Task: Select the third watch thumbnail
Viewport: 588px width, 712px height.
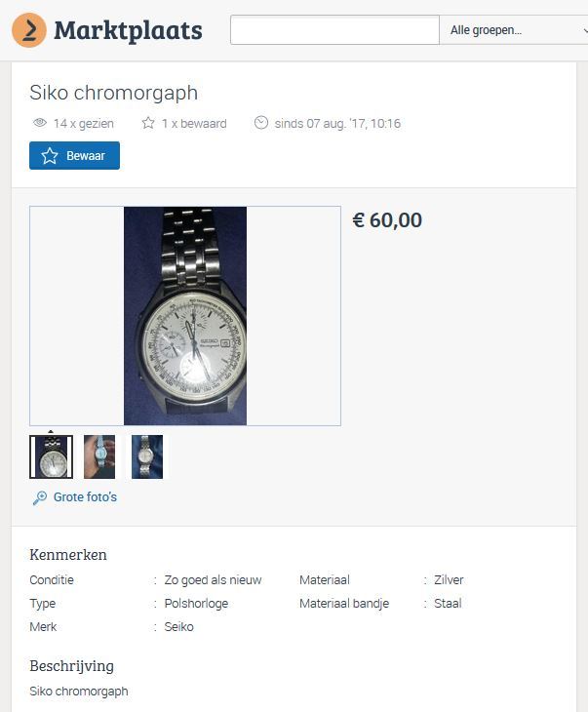Action: coord(147,456)
